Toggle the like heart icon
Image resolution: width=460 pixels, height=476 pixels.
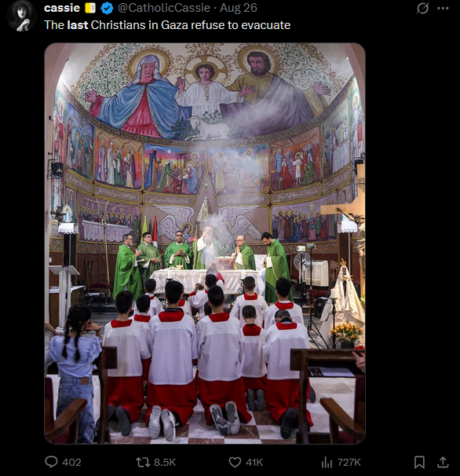click(235, 463)
